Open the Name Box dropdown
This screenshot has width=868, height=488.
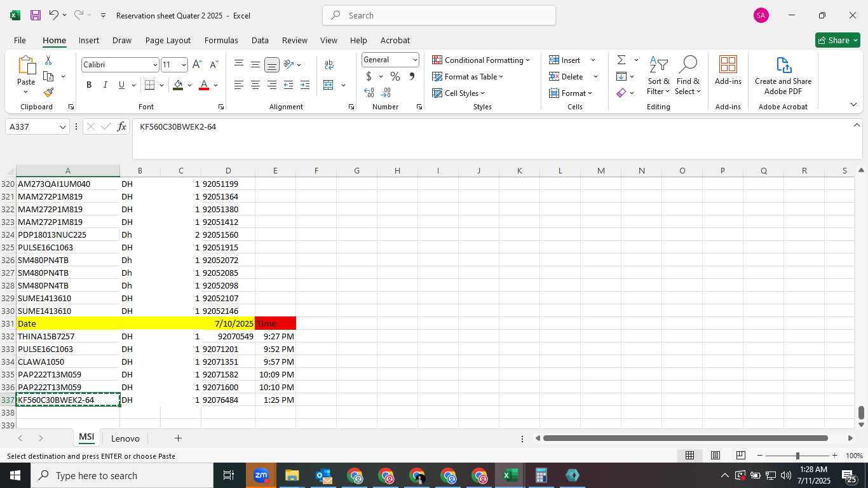point(63,127)
